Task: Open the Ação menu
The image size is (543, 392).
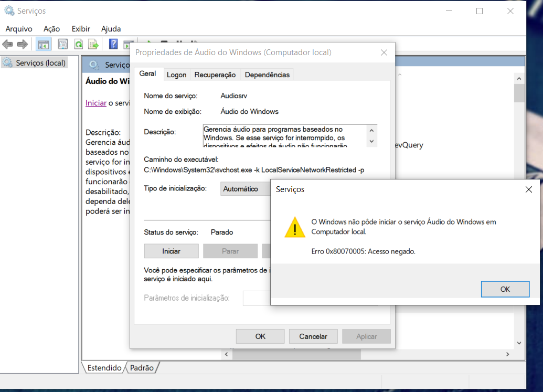Action: pyautogui.click(x=51, y=29)
